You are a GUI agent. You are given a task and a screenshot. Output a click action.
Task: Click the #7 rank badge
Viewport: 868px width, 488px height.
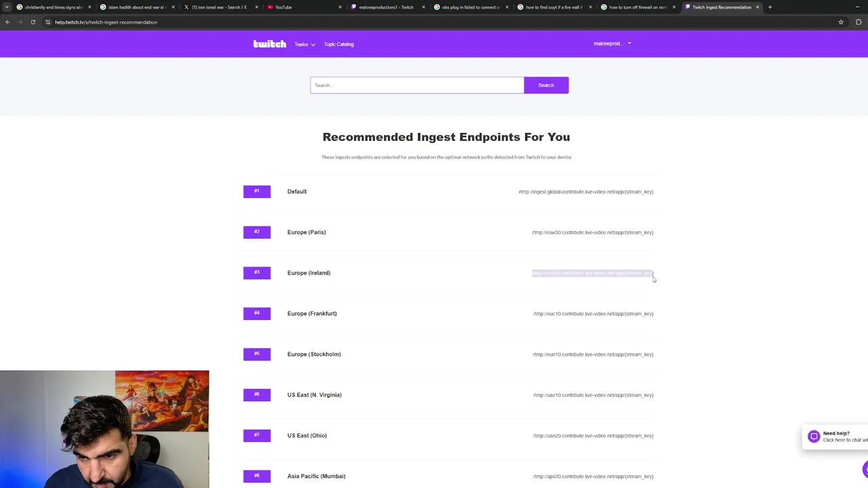[x=257, y=435]
